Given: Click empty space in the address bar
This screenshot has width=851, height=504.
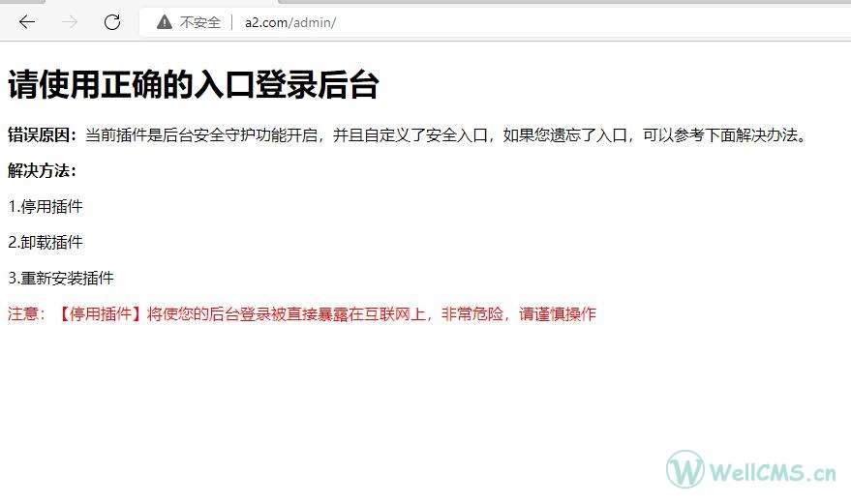Looking at the screenshot, I should [x=581, y=22].
